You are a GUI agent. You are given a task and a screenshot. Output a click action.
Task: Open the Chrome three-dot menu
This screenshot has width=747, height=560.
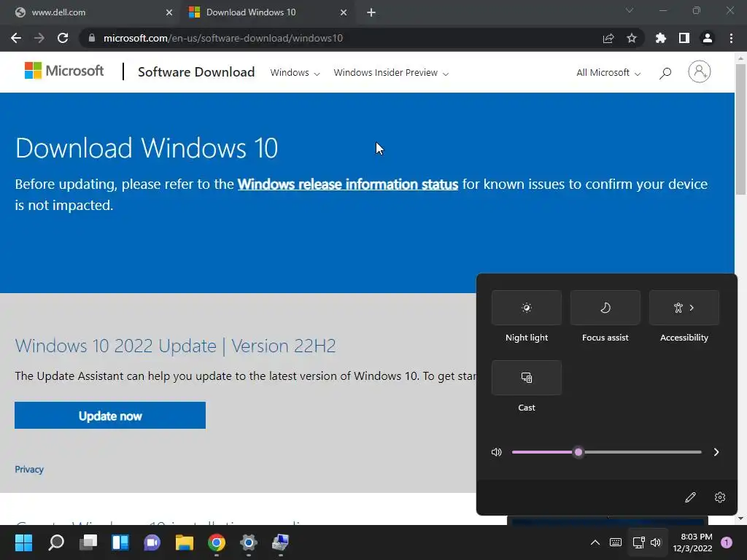coord(731,38)
